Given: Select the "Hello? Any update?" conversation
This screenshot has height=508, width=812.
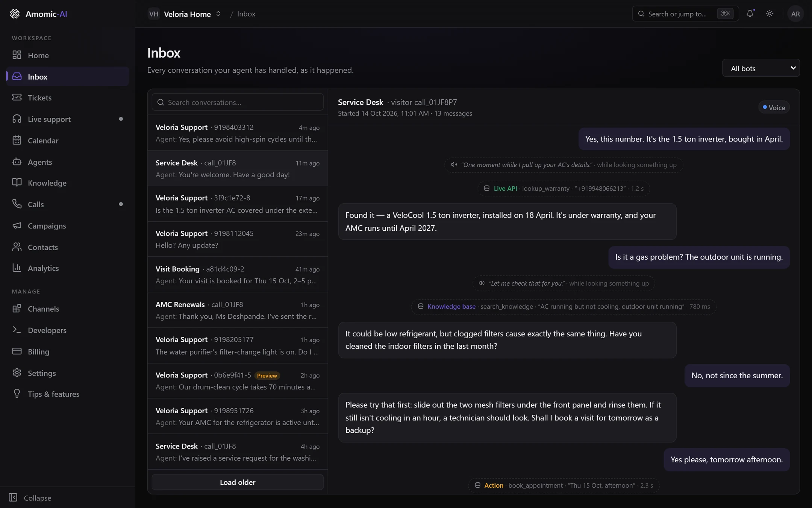Looking at the screenshot, I should coord(238,239).
